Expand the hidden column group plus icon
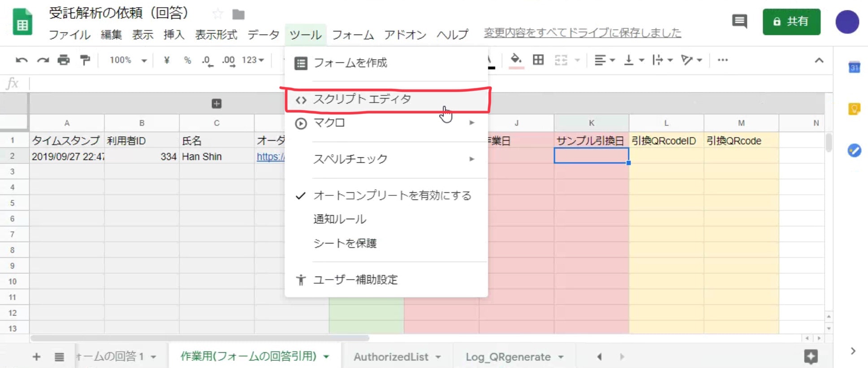The image size is (868, 368). coord(216,104)
